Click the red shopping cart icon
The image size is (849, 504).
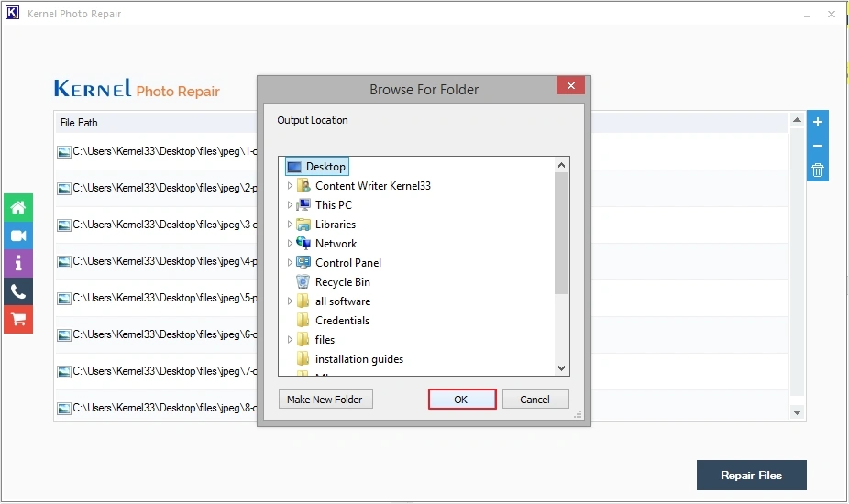pyautogui.click(x=17, y=320)
